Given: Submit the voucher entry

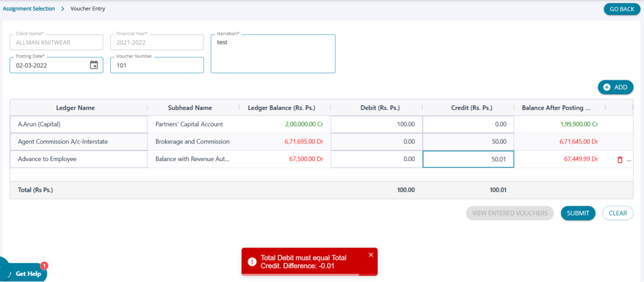Looking at the screenshot, I should [578, 213].
